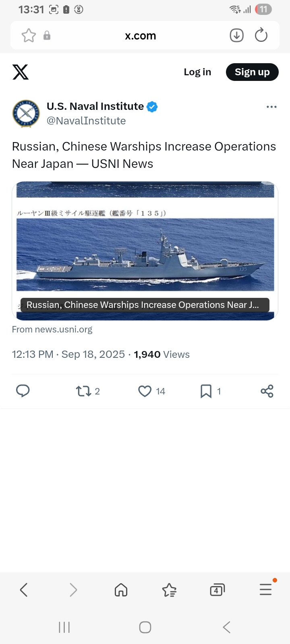Tap the download icon in address bar
The image size is (290, 644).
(237, 35)
